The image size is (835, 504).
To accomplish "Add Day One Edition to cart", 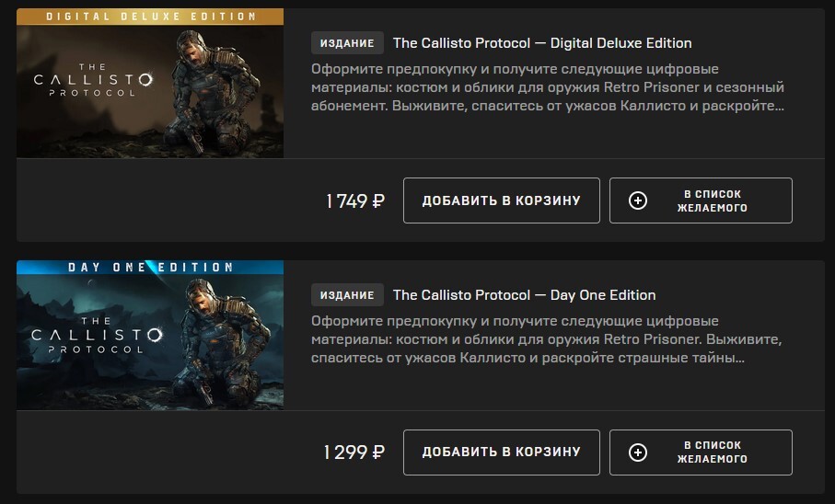I will click(501, 452).
